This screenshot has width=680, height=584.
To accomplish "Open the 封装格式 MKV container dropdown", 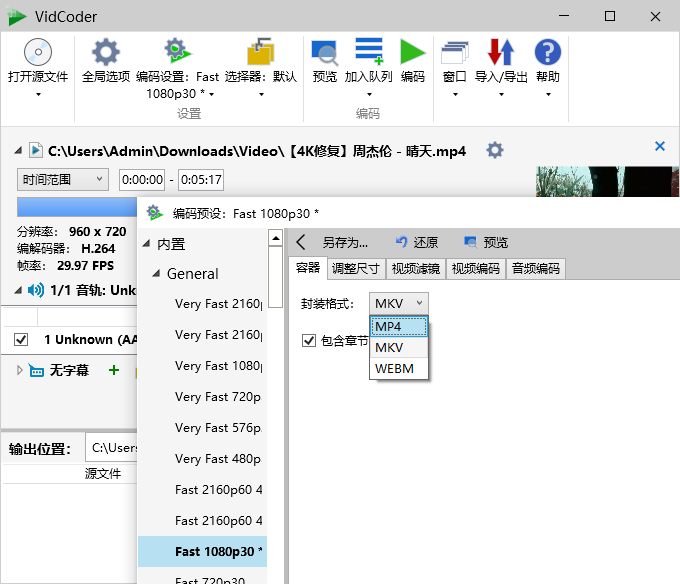I will pos(399,303).
